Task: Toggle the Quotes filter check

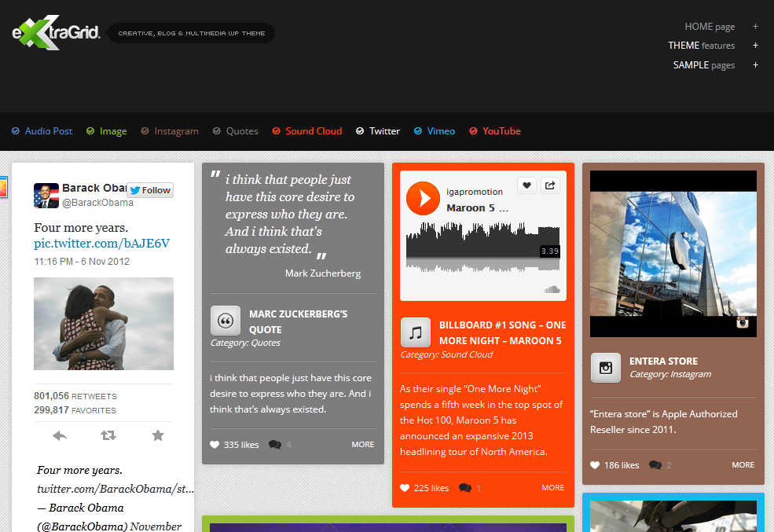Action: click(217, 130)
